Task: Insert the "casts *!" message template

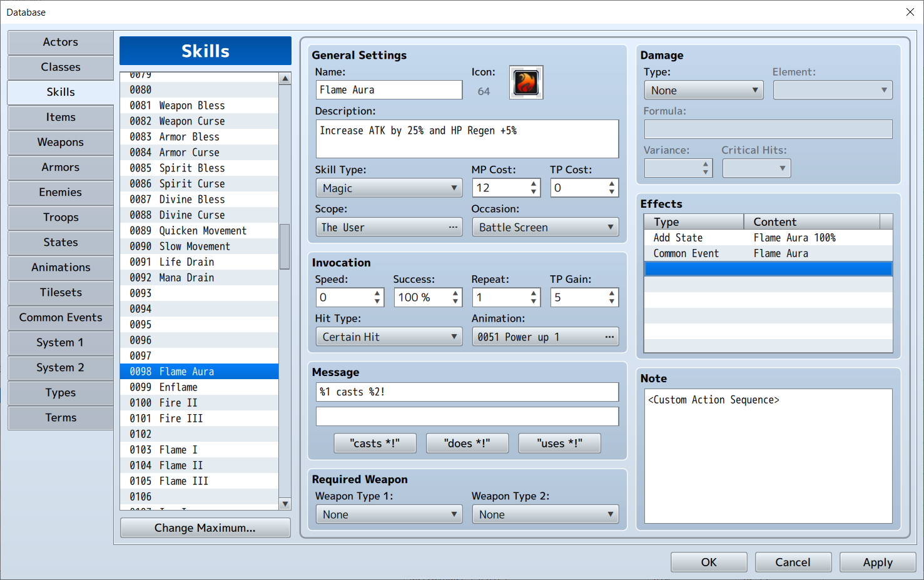Action: click(x=374, y=443)
